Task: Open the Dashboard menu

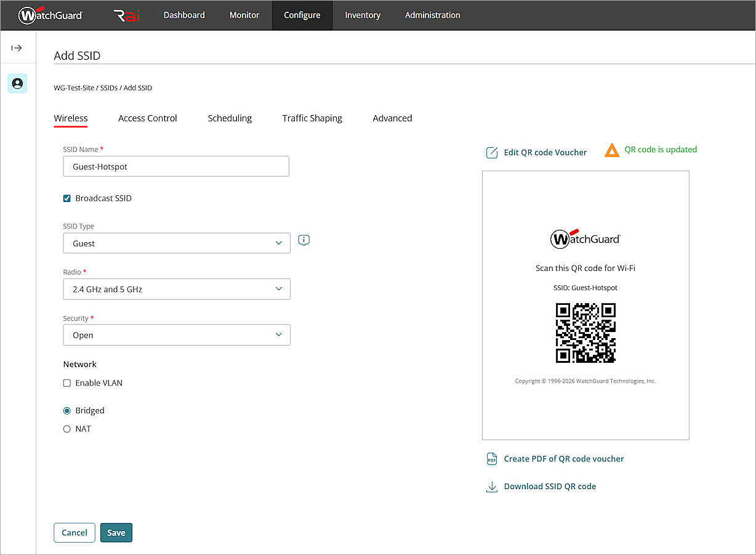Action: 184,15
